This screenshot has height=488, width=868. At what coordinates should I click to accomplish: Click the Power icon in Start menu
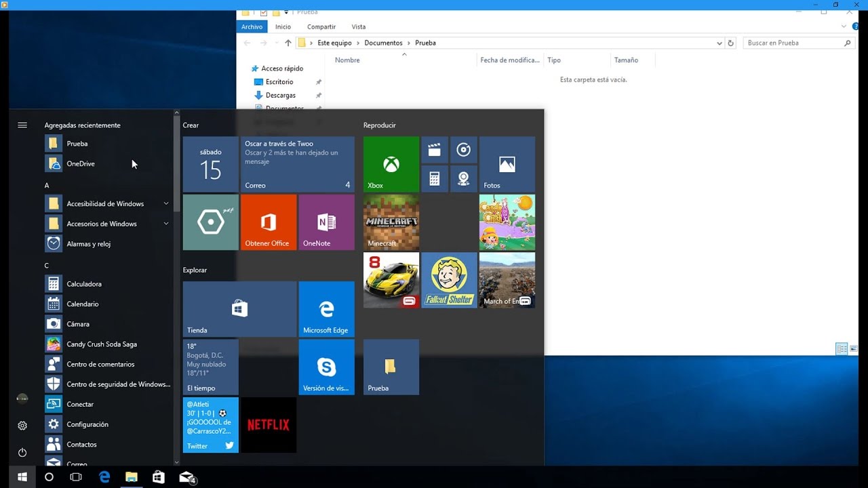22,452
